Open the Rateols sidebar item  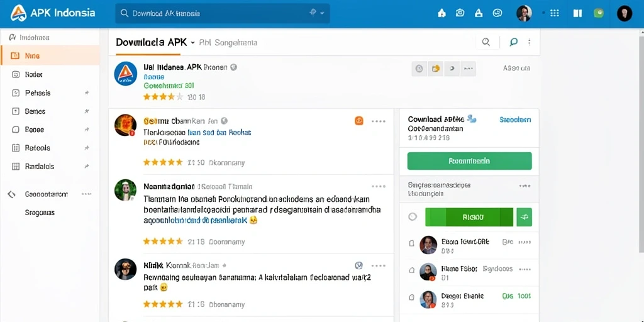[50, 148]
